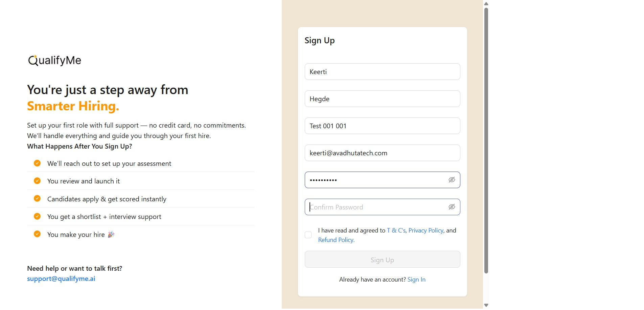Focus the first name field containing Keerti
This screenshot has width=644, height=310.
pos(382,72)
